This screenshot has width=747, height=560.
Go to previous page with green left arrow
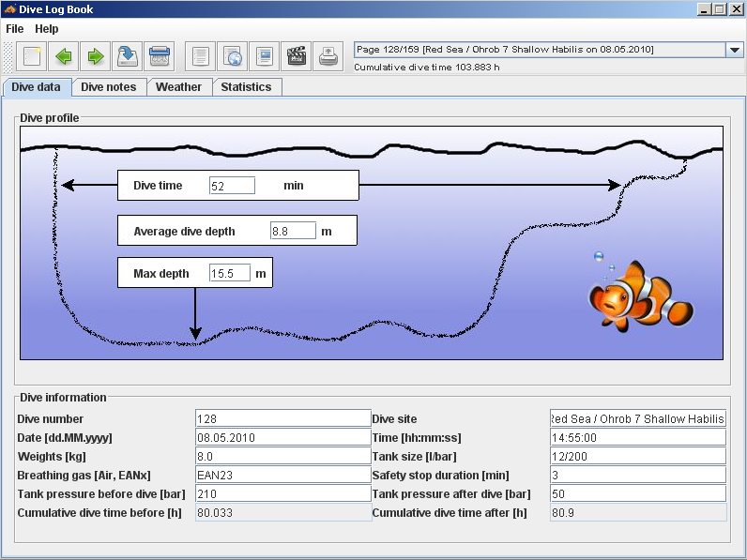pos(64,56)
